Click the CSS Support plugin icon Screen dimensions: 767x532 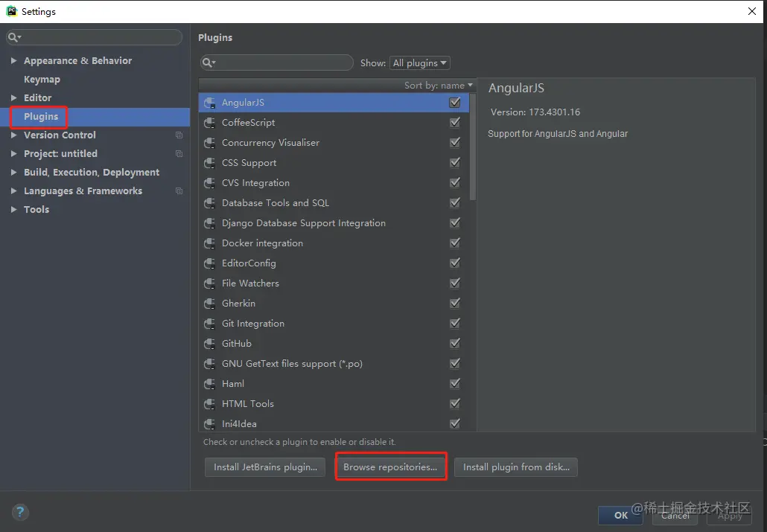coord(209,163)
